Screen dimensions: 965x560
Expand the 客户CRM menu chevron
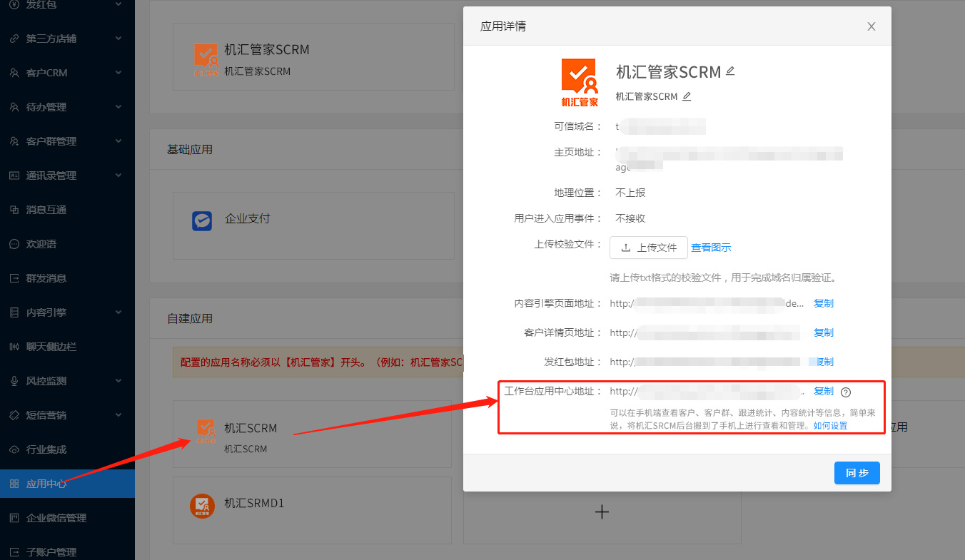[x=118, y=73]
